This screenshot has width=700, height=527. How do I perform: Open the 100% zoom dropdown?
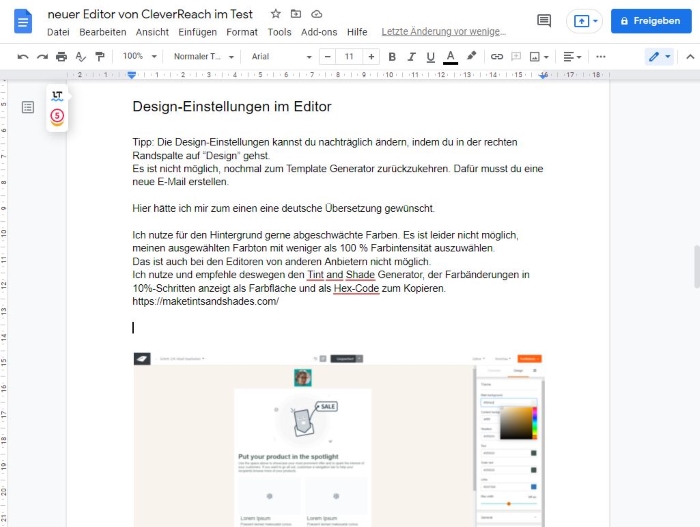pos(139,56)
